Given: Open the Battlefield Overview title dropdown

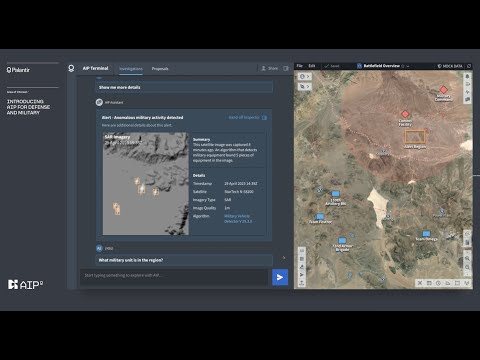Looking at the screenshot, I should [x=408, y=66].
